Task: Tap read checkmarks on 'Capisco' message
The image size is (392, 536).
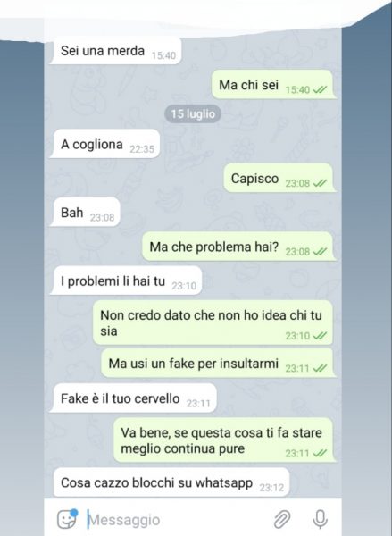Action: (x=320, y=183)
